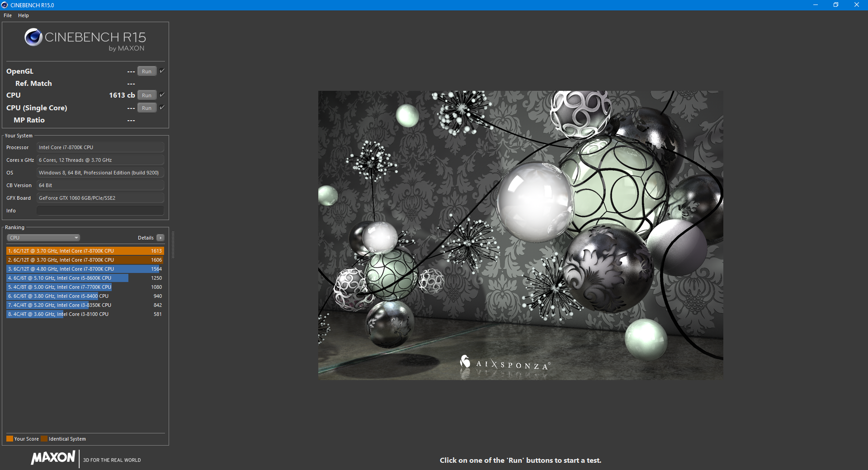Click the panel splitter grip handle
Screen dimensions: 868x470
[x=173, y=244]
